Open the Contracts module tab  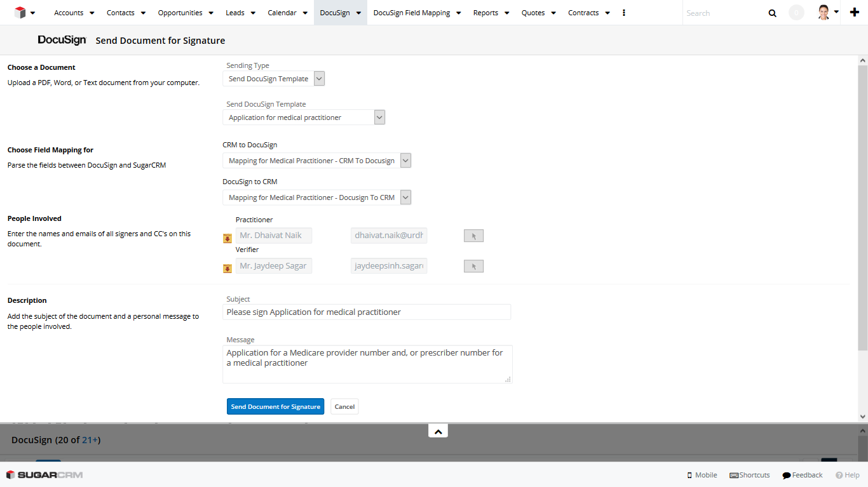coord(583,13)
